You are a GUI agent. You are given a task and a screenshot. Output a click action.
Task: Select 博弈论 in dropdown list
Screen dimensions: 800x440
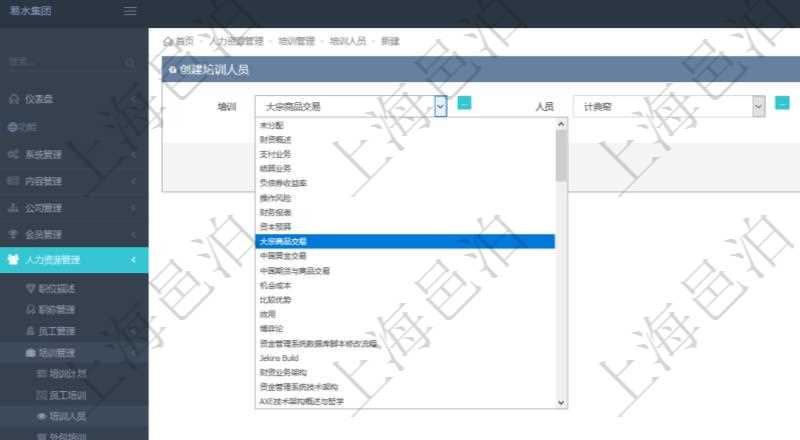[x=405, y=329]
